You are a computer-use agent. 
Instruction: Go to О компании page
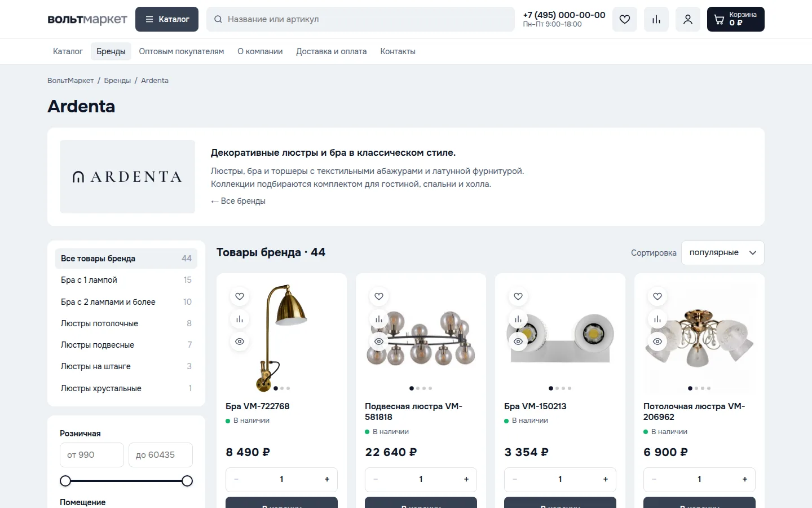tap(260, 51)
